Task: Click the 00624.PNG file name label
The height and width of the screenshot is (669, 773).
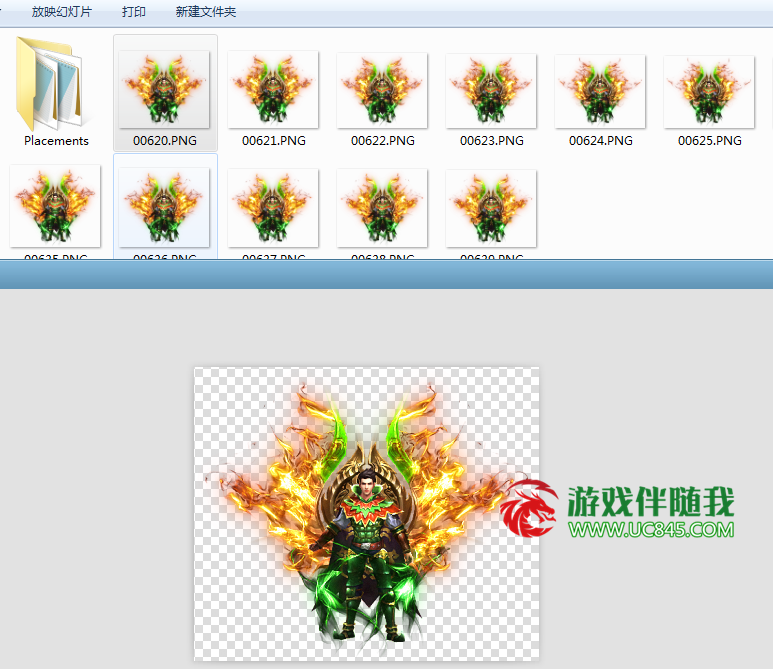Action: pos(600,141)
